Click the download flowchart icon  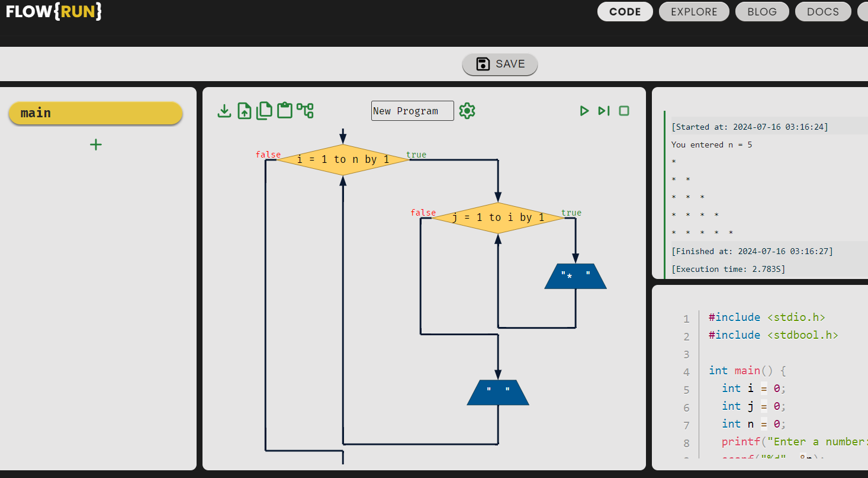point(224,110)
